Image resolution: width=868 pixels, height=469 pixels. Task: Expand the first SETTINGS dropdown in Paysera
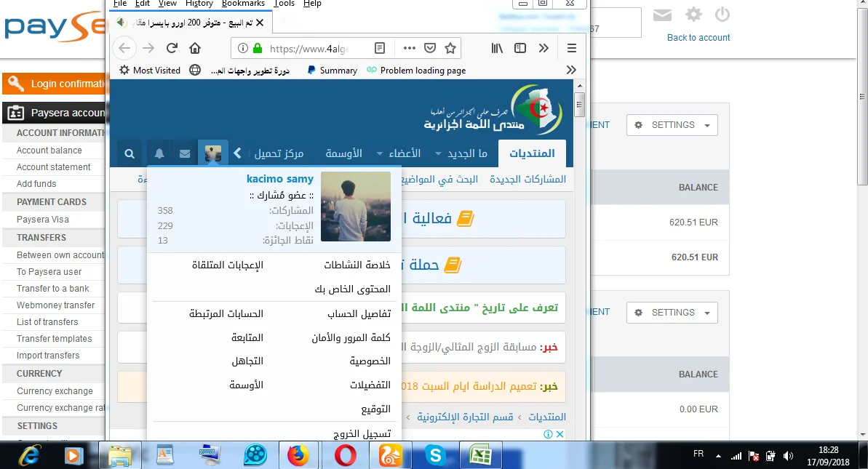[x=672, y=125]
